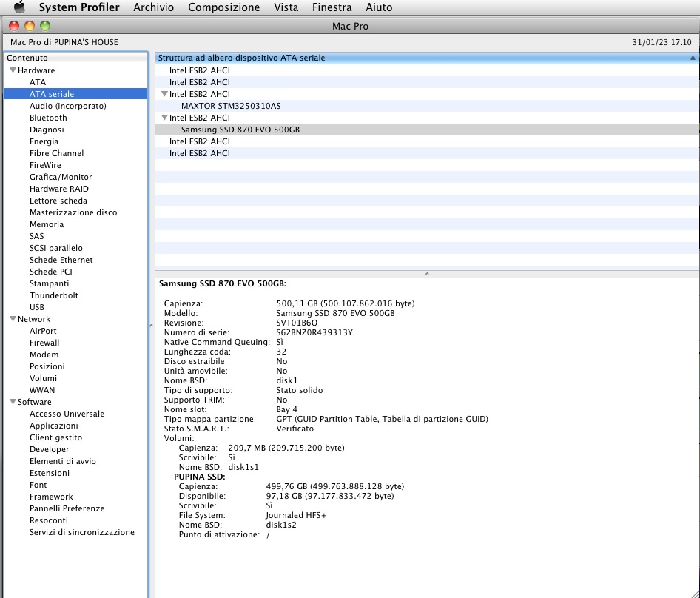Click the date 31/01/23 17.10

point(662,42)
